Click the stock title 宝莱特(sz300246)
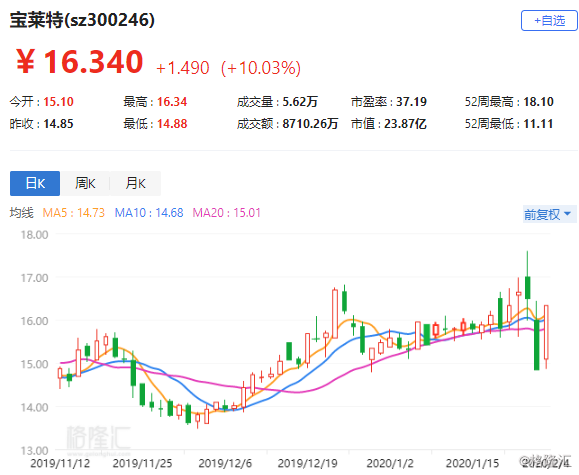The image size is (579, 475). [82, 20]
